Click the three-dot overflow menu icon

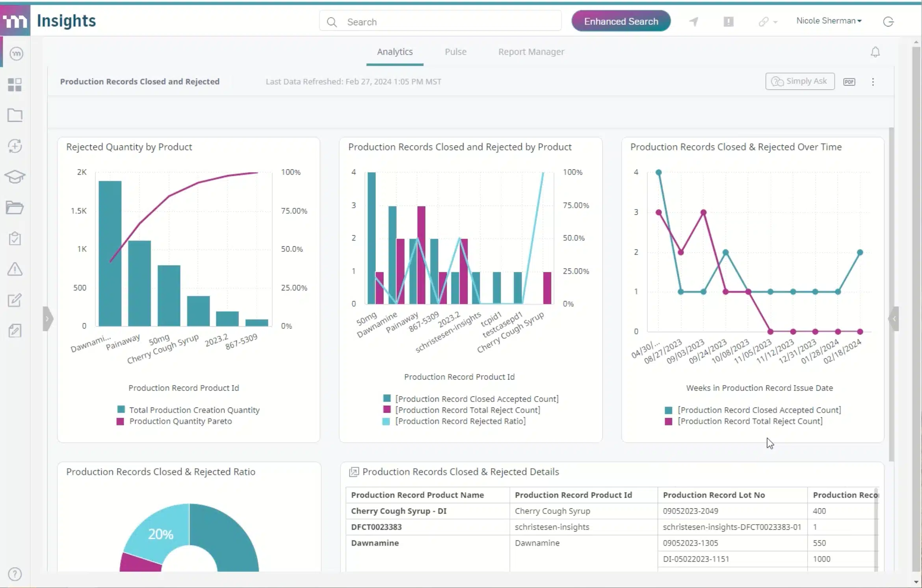[x=873, y=81]
